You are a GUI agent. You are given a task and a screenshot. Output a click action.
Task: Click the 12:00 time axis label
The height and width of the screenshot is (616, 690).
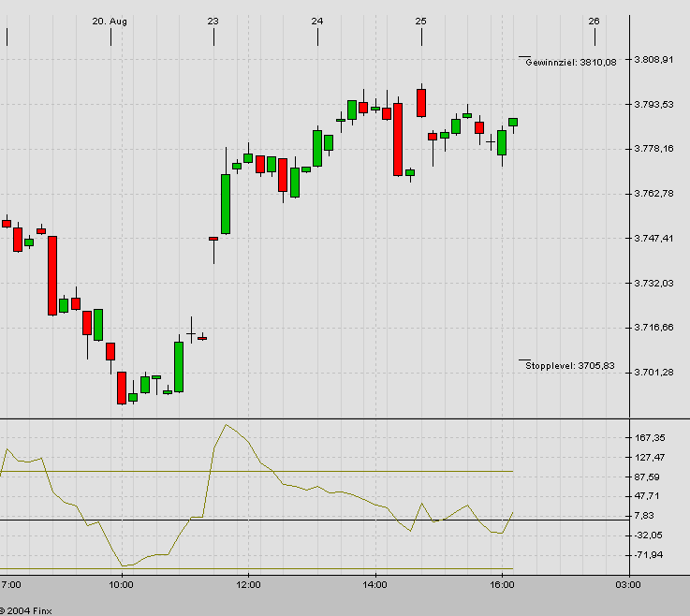point(247,585)
